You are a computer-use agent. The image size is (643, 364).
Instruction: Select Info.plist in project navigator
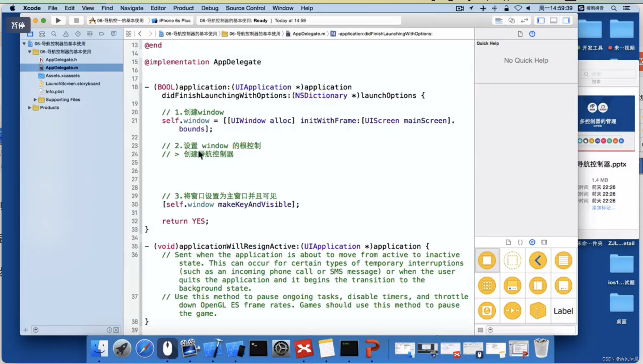tap(54, 92)
